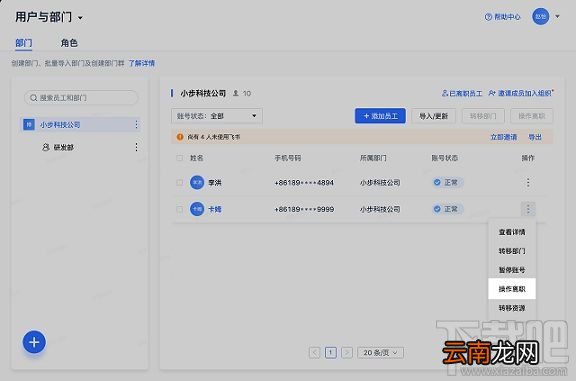Open more options for 小步科技公司 tree node
This screenshot has width=576, height=381.
point(136,125)
